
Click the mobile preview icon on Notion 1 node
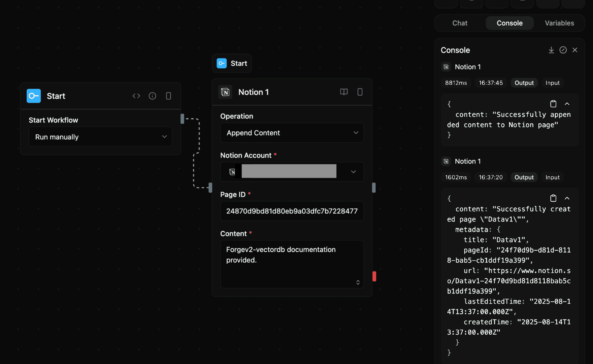pos(360,92)
